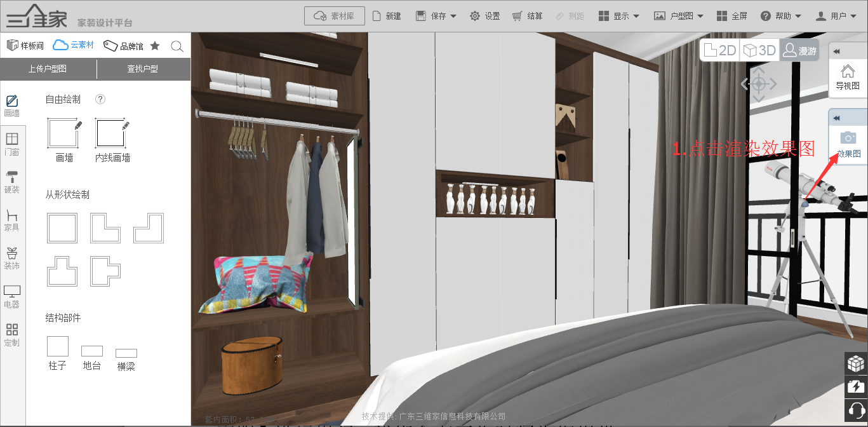Switch to 2D view mode
Viewport: 868px width, 427px height.
click(x=720, y=51)
